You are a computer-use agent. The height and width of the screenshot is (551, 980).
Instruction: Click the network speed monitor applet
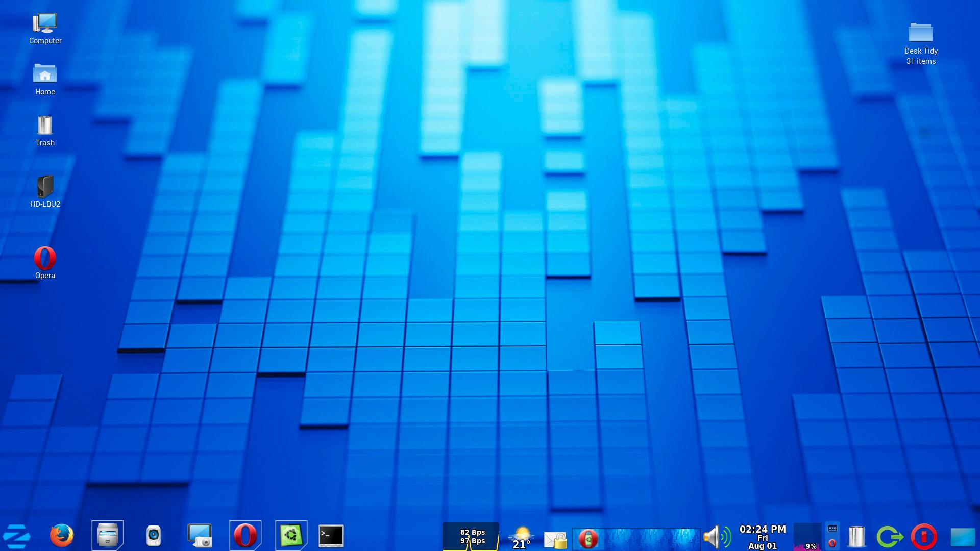[x=471, y=537]
